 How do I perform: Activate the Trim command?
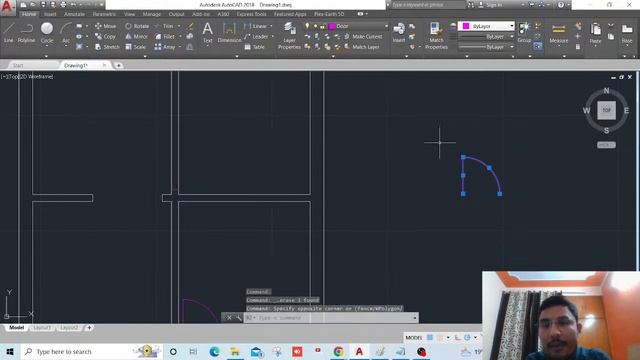pyautogui.click(x=164, y=26)
